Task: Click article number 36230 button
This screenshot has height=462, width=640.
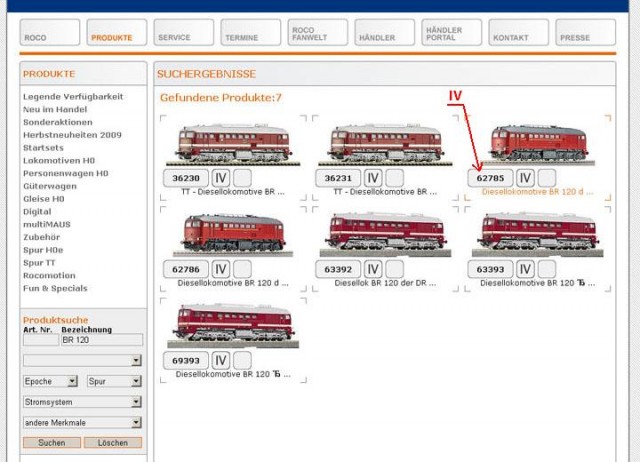Action: 186,178
